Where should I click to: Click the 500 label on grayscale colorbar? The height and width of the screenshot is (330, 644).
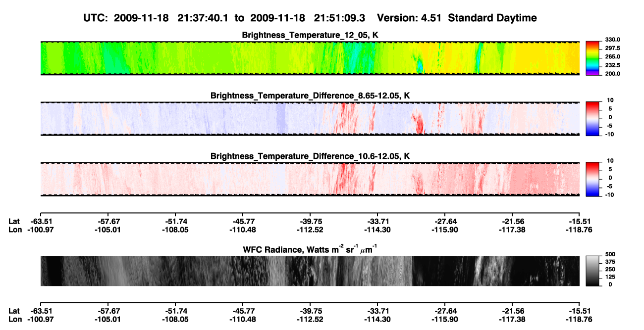click(610, 254)
